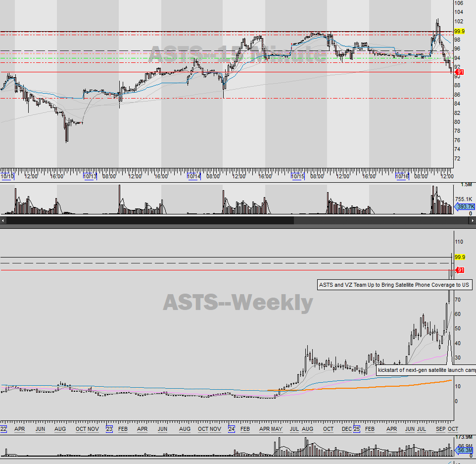The width and height of the screenshot is (476, 464).
Task: Click the 80 price level on the axis
Action: [x=457, y=122]
